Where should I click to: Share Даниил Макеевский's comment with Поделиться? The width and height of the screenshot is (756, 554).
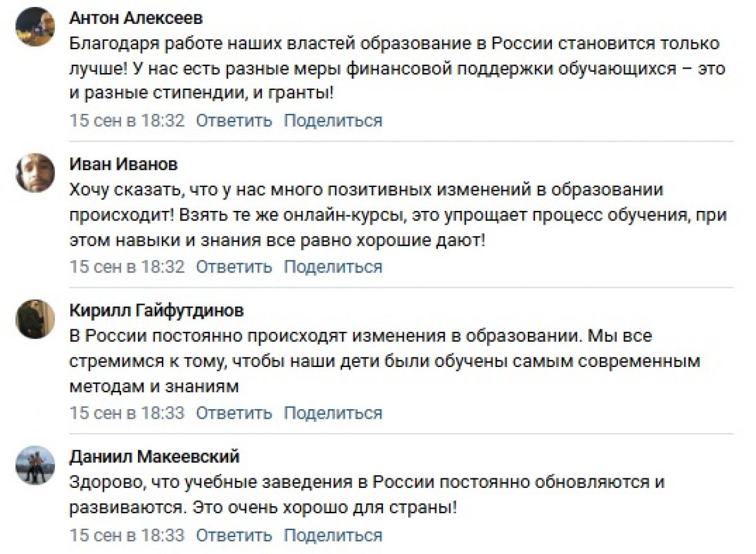[333, 535]
